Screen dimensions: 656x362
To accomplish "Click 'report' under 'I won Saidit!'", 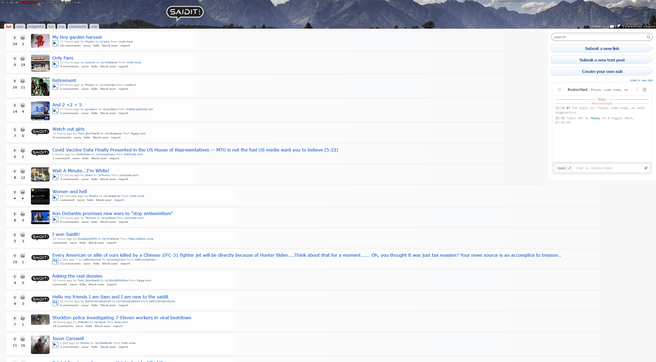I will 111,243.
